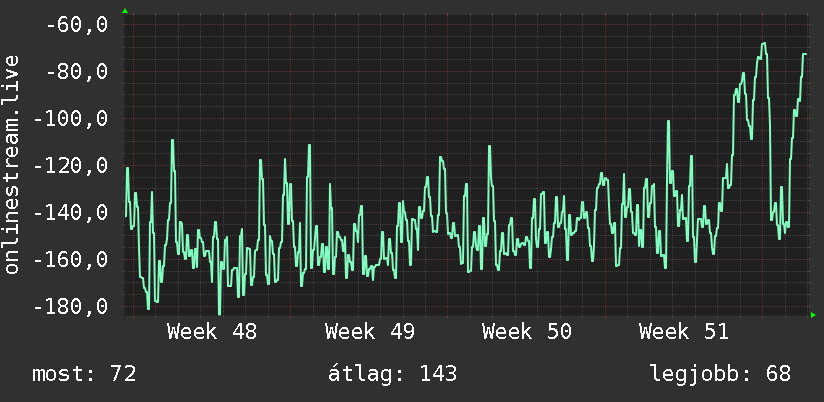Select the onlinestream.live vertical axis title

(x=11, y=164)
